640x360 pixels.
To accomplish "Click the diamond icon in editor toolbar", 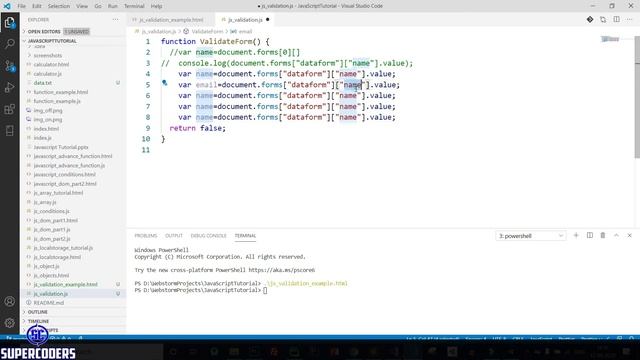I will (590, 19).
